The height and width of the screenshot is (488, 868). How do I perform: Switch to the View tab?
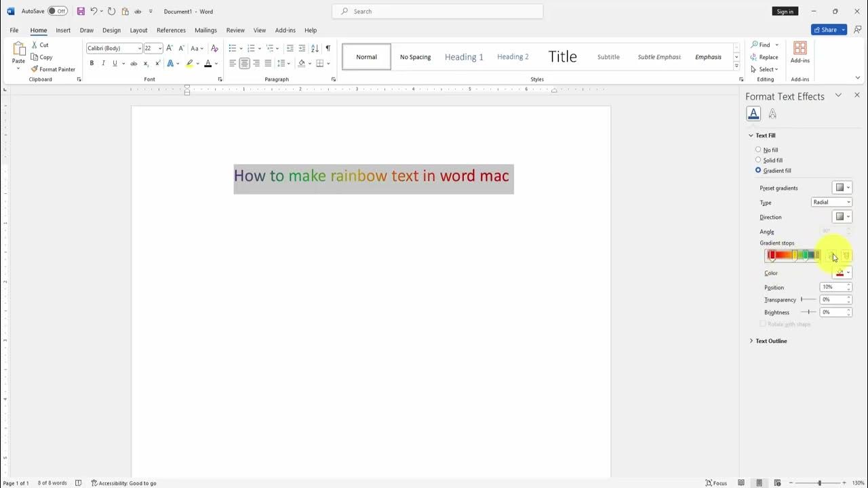(260, 30)
